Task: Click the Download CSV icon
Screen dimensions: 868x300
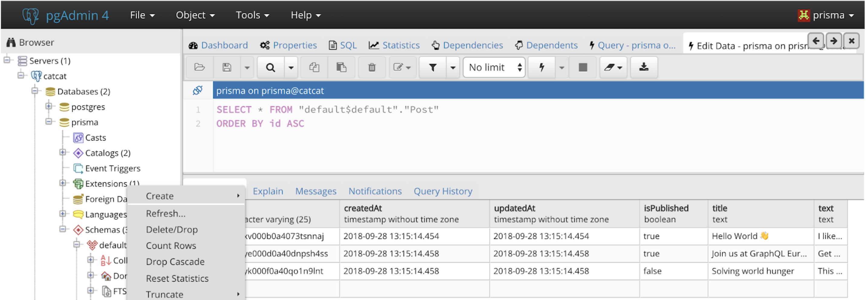Action: tap(643, 67)
